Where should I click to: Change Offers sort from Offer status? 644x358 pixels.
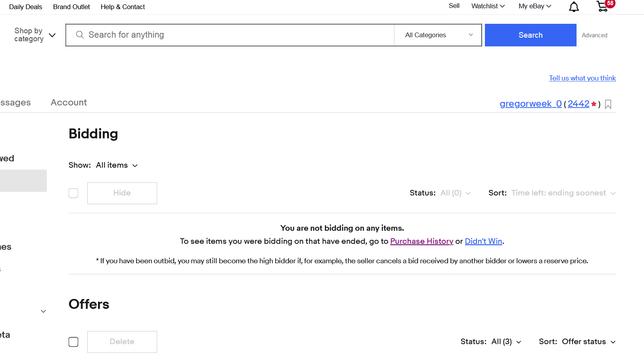coord(588,342)
